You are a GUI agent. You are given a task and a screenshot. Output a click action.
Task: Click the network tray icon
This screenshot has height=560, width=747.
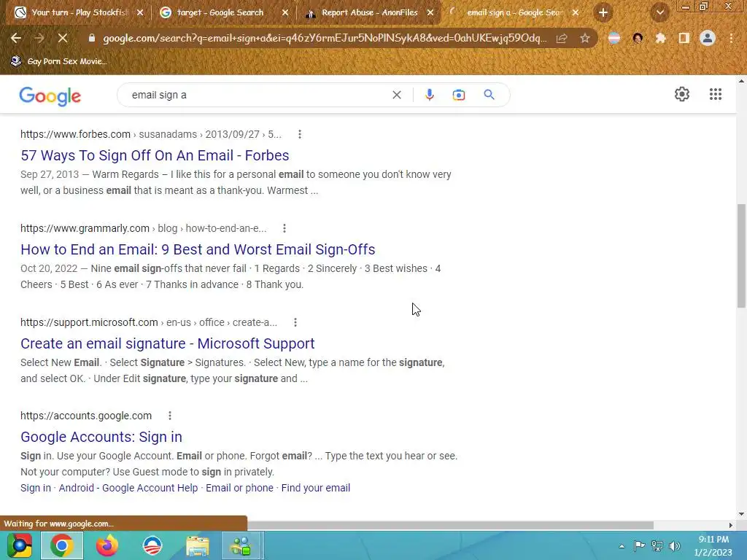[x=657, y=545]
